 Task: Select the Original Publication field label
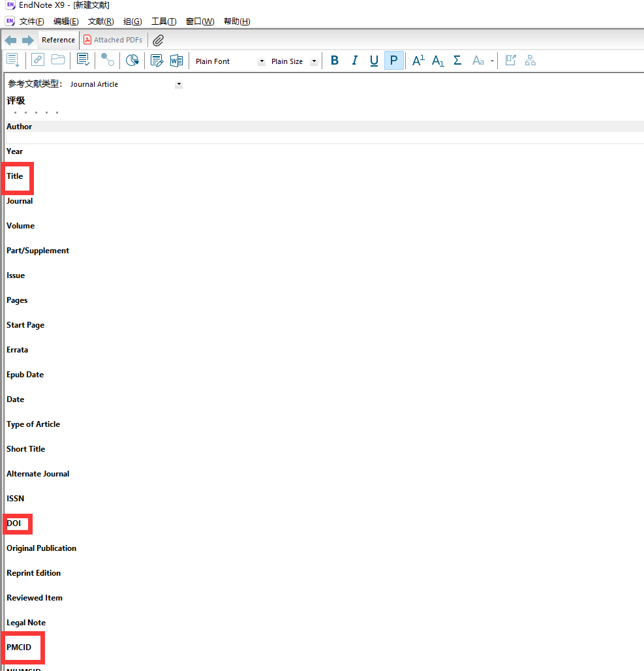coord(41,548)
